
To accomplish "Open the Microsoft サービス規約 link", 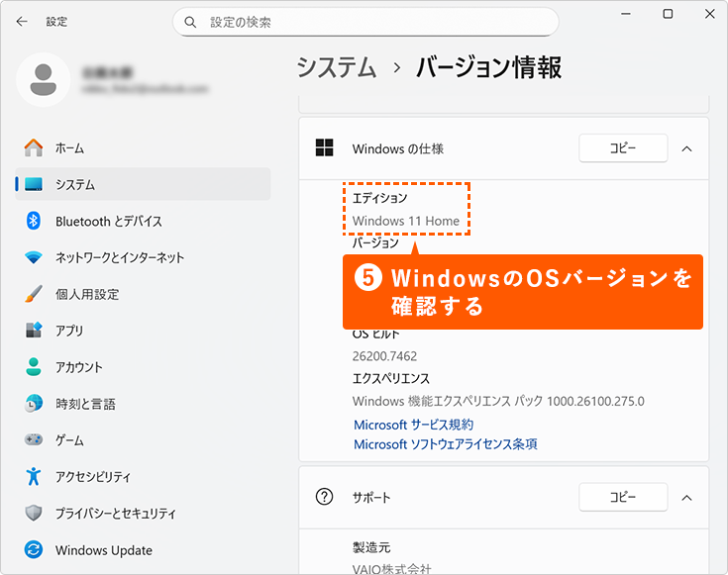I will [x=413, y=425].
